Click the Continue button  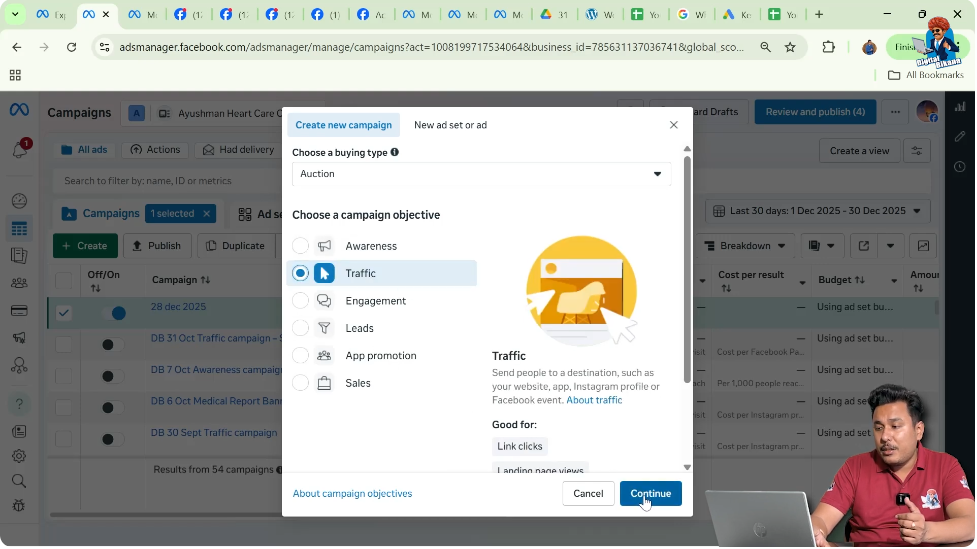pyautogui.click(x=650, y=493)
